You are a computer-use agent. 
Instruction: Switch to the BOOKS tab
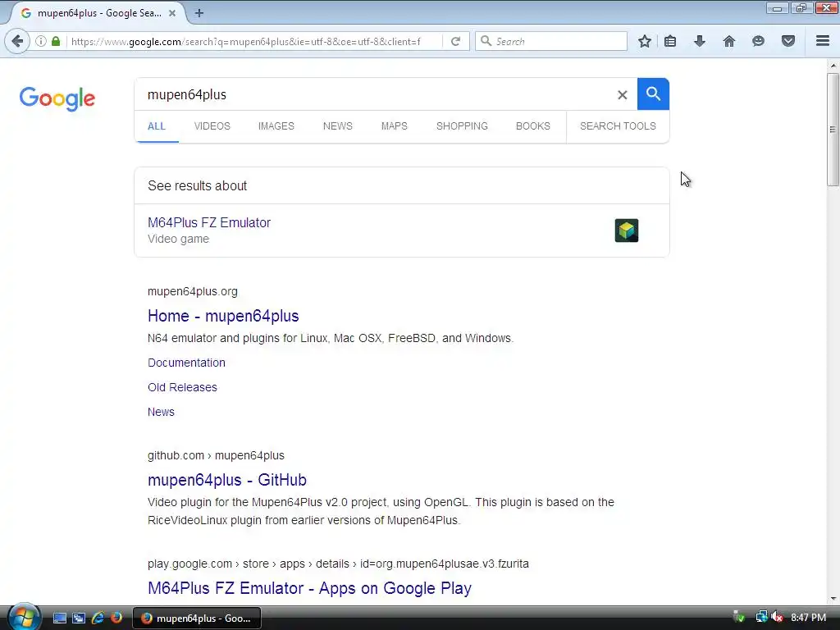pos(533,126)
